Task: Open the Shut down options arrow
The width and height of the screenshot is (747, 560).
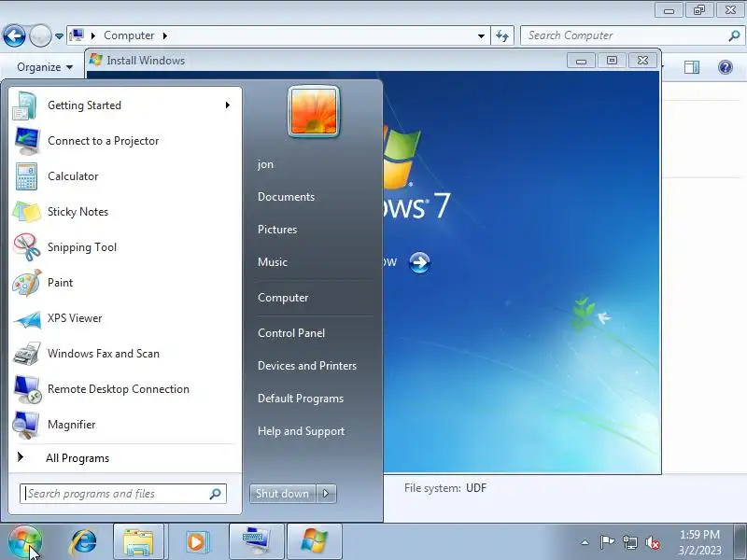Action: coord(326,494)
